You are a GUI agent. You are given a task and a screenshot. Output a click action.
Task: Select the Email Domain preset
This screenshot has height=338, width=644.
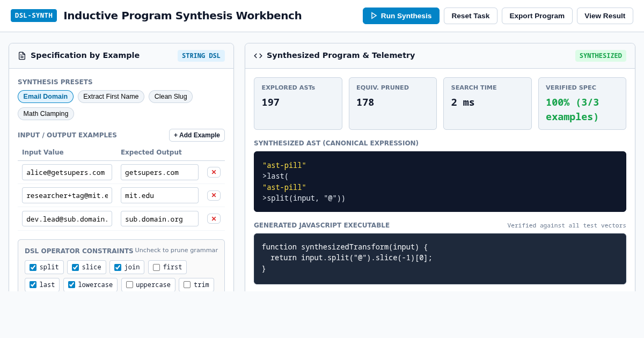click(x=46, y=97)
